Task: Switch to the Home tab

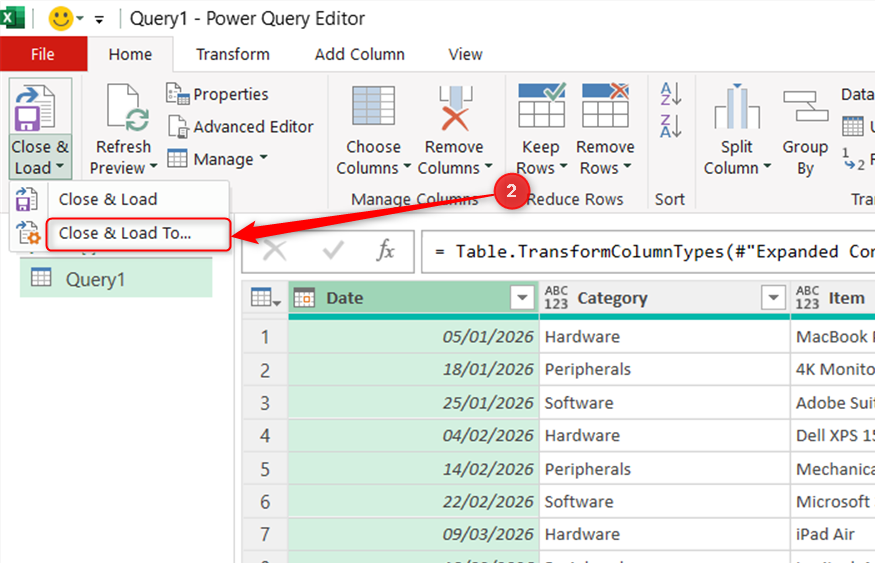Action: pos(130,54)
